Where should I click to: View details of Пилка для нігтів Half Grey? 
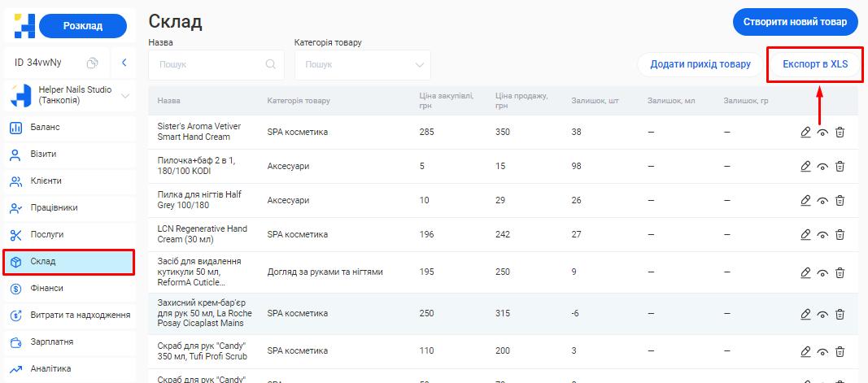[822, 201]
